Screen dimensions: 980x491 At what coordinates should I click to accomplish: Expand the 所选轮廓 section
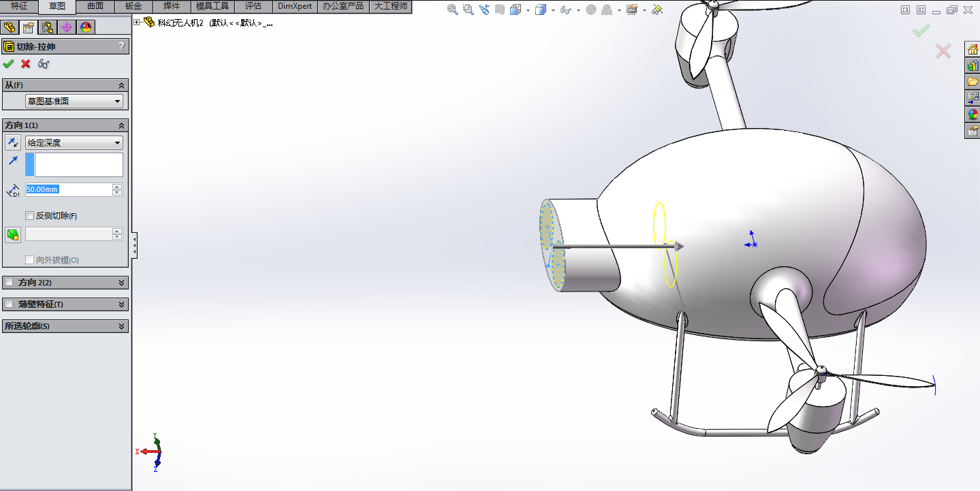122,326
